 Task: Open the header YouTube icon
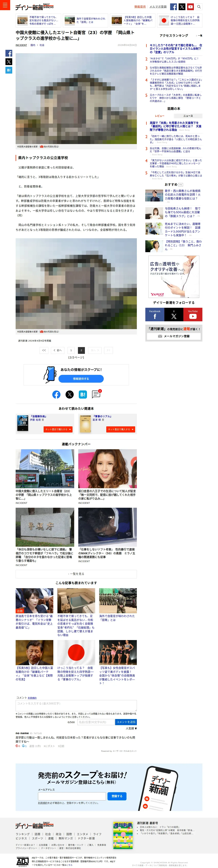190,7
